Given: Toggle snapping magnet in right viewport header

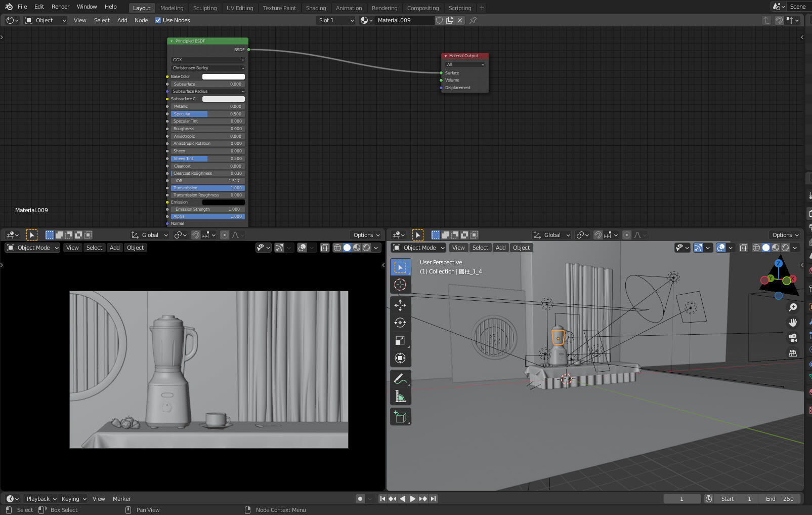Looking at the screenshot, I should [x=597, y=235].
